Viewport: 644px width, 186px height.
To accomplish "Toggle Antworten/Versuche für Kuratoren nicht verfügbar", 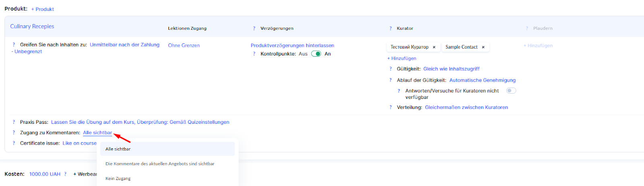I will pyautogui.click(x=511, y=91).
